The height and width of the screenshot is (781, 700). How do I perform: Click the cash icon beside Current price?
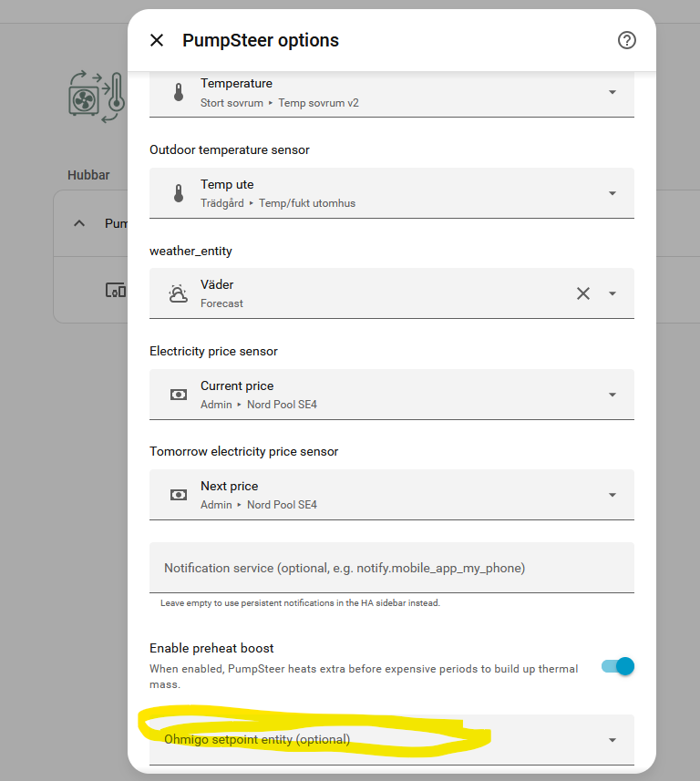pos(179,395)
